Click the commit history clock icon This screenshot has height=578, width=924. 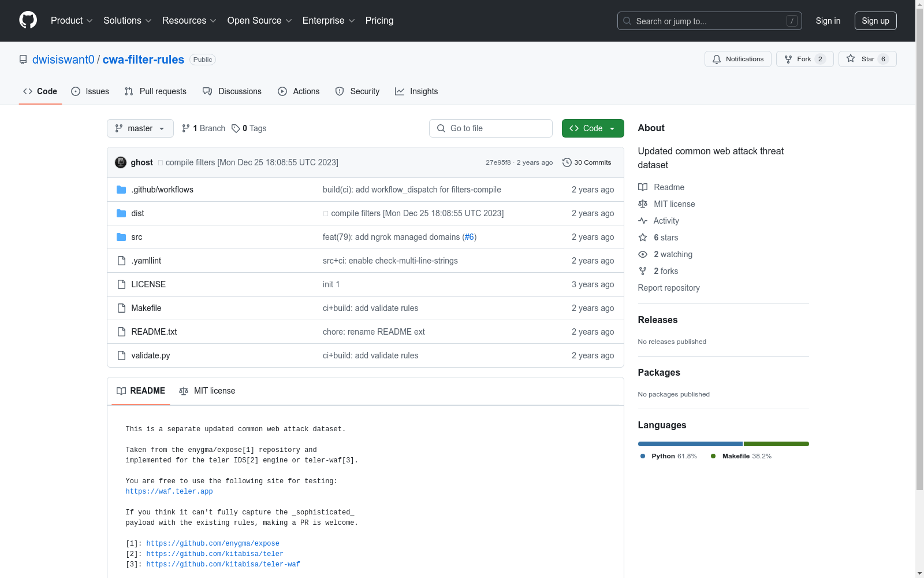pos(567,162)
